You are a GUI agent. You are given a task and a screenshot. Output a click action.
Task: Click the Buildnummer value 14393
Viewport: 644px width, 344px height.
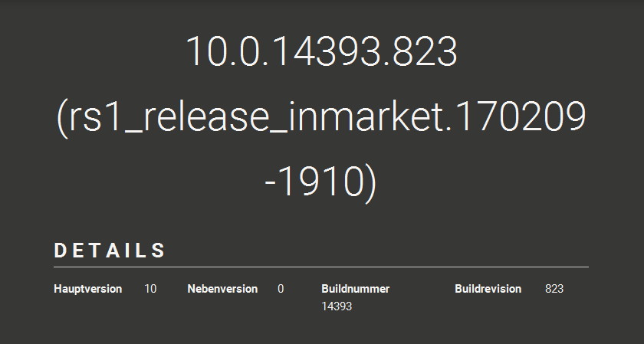[337, 306]
